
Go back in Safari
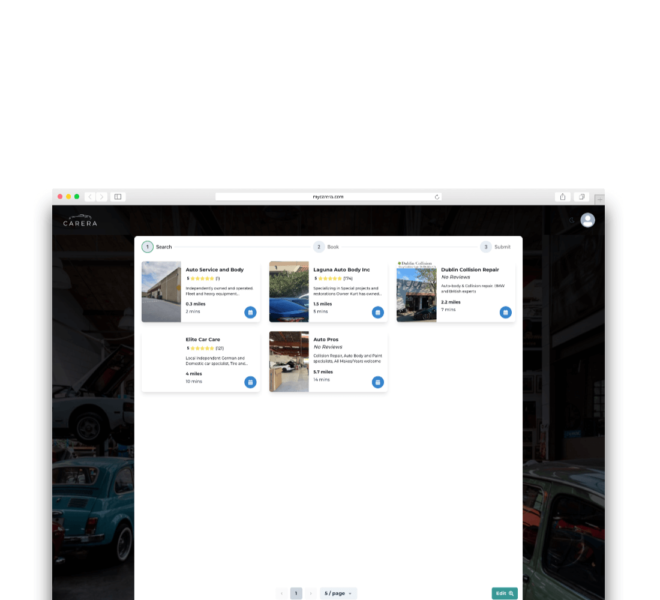[90, 197]
